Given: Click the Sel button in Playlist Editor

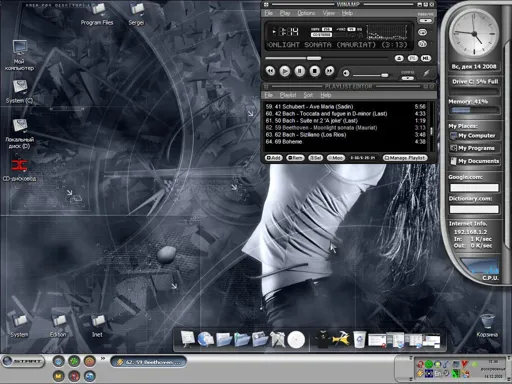Looking at the screenshot, I should click(x=315, y=158).
